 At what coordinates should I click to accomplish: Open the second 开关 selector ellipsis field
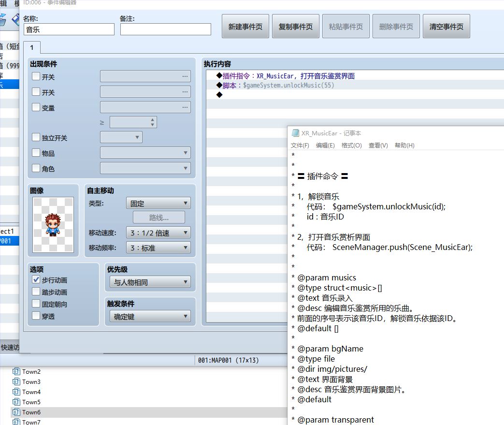coord(145,92)
